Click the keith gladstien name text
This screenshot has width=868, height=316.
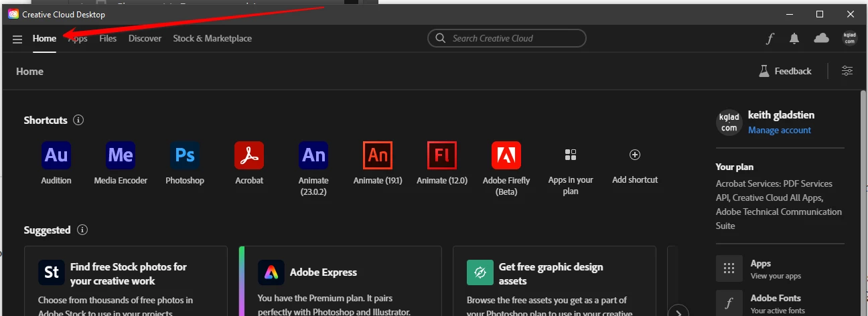pyautogui.click(x=781, y=115)
